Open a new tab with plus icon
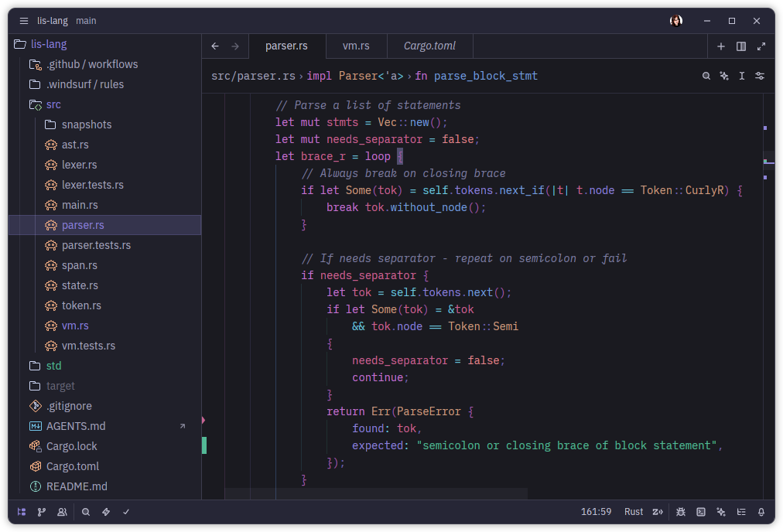Viewport: 783px width, 532px height. click(x=721, y=46)
